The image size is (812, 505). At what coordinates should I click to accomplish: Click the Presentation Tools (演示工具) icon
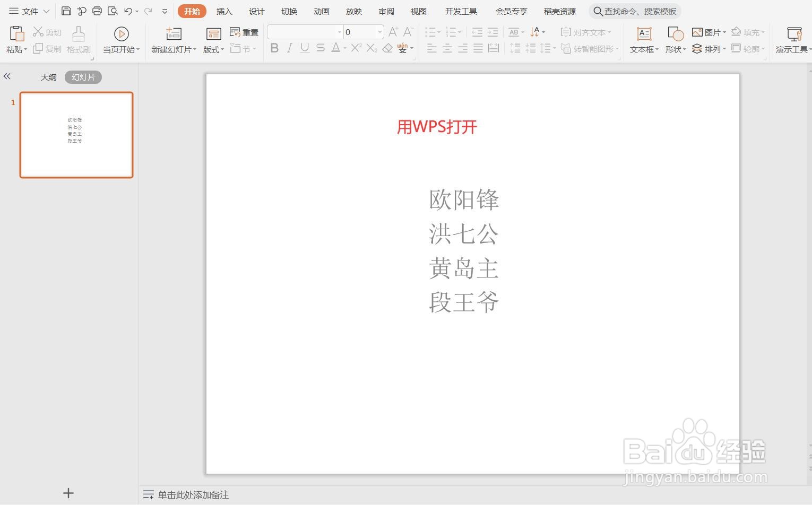click(x=794, y=34)
